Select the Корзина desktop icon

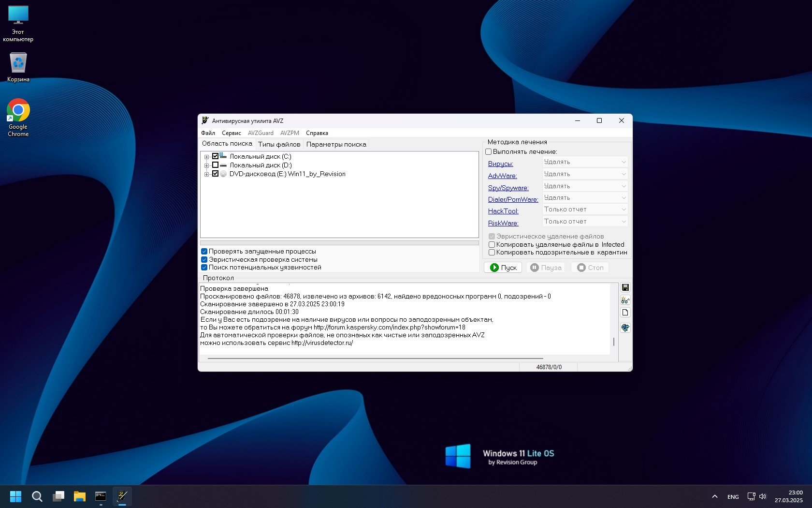pos(18,67)
